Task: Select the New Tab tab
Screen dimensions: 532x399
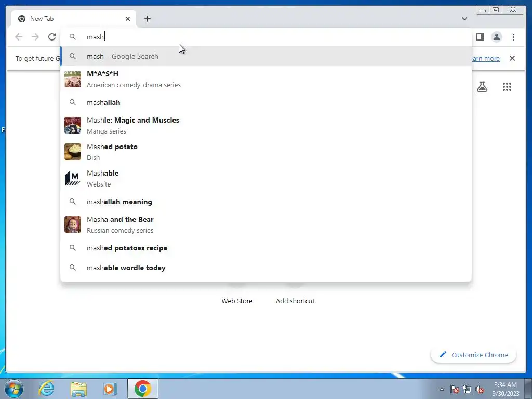Action: coord(74,19)
